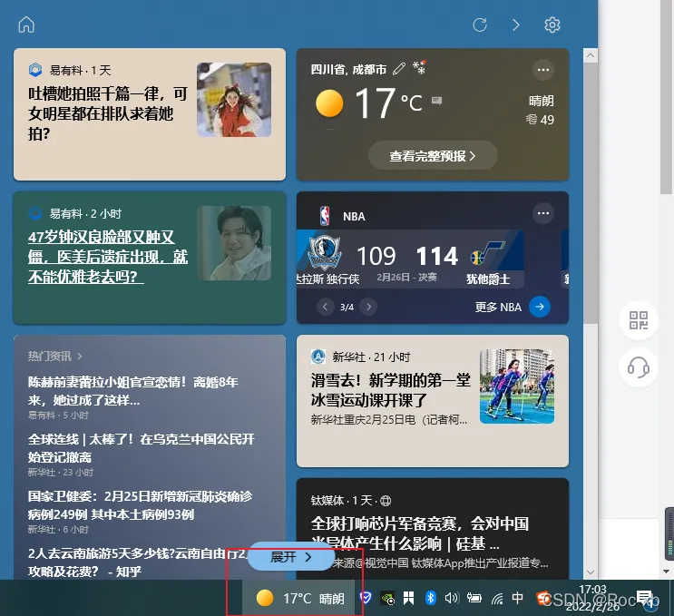Open the Wi-Fi network tray icon
Screen dimensions: 674x616
pyautogui.click(x=497, y=599)
